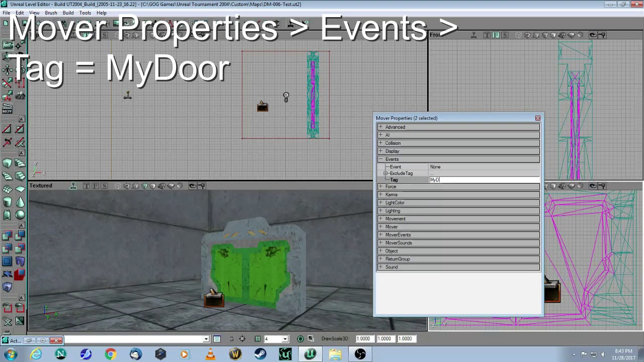Select the Vertex Editing tool
The image size is (644, 362).
[20, 45]
